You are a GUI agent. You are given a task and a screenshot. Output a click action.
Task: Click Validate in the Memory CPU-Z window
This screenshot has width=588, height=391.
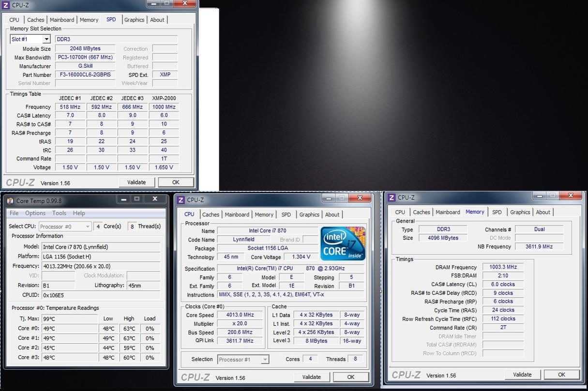[523, 375]
